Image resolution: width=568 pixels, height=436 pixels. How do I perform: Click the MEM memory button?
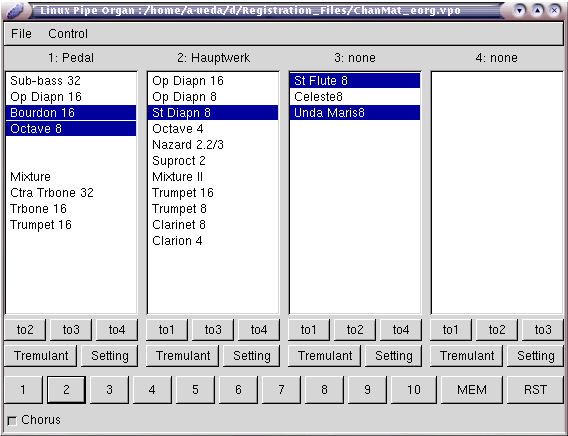click(472, 390)
